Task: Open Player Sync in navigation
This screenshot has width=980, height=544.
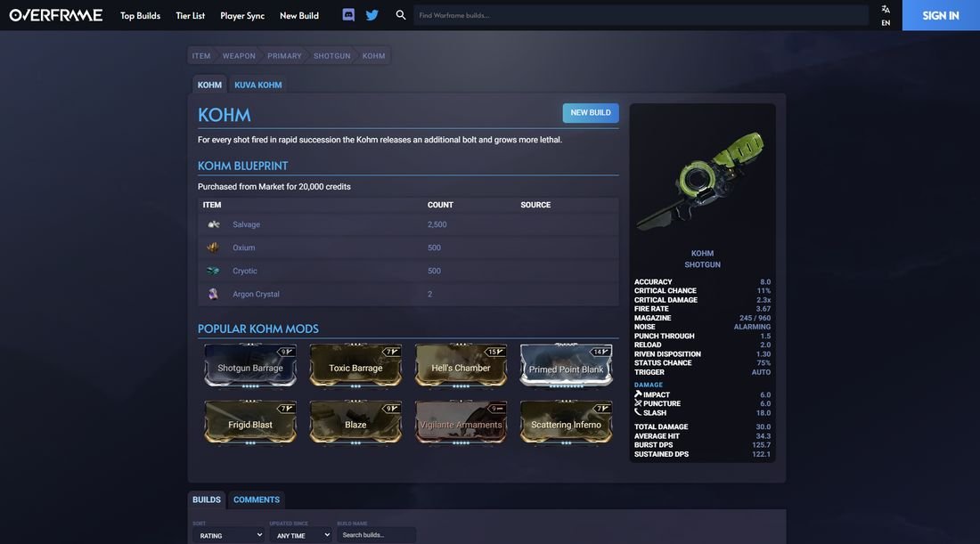Action: [x=241, y=16]
